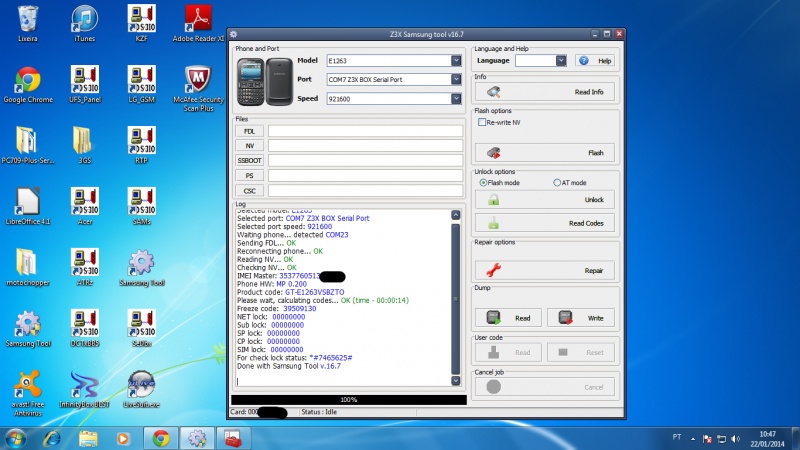The width and height of the screenshot is (800, 450).
Task: Select Flash mode radio option
Action: 482,182
